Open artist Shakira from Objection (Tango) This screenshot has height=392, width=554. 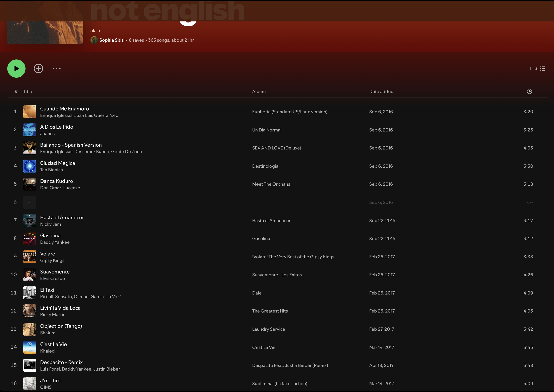48,333
